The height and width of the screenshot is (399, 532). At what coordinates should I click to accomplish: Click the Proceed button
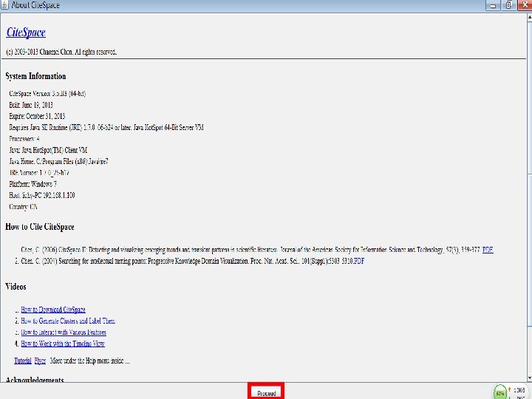[x=266, y=393]
